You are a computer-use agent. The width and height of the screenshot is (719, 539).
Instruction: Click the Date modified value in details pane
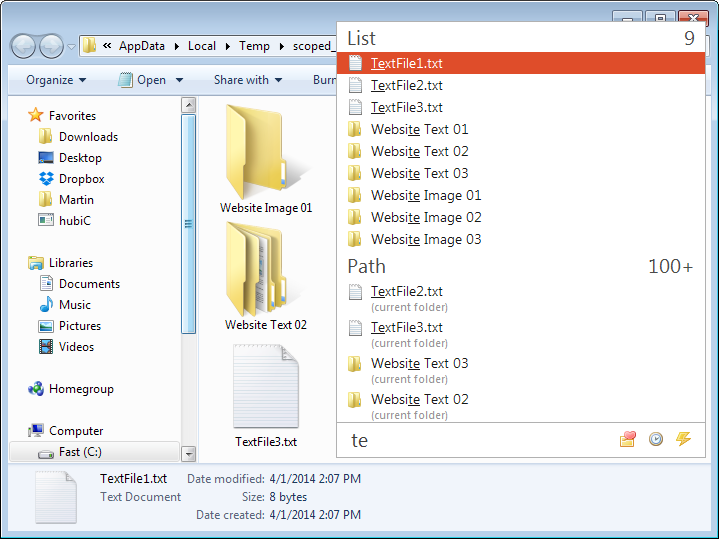(315, 479)
